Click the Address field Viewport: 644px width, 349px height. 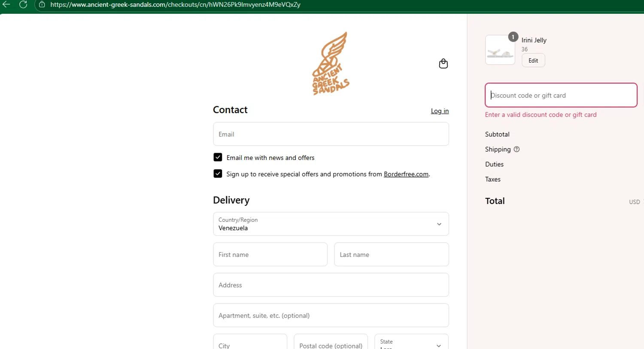coord(331,285)
